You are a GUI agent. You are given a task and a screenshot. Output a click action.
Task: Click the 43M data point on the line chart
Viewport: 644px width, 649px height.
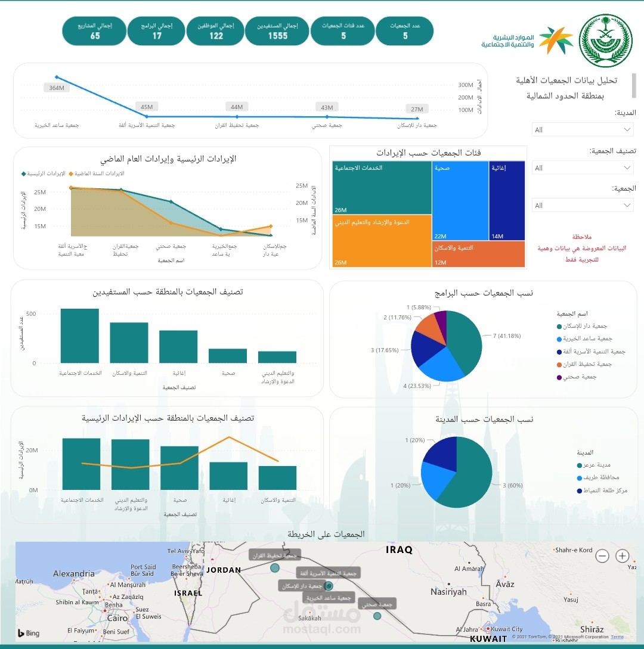click(327, 117)
